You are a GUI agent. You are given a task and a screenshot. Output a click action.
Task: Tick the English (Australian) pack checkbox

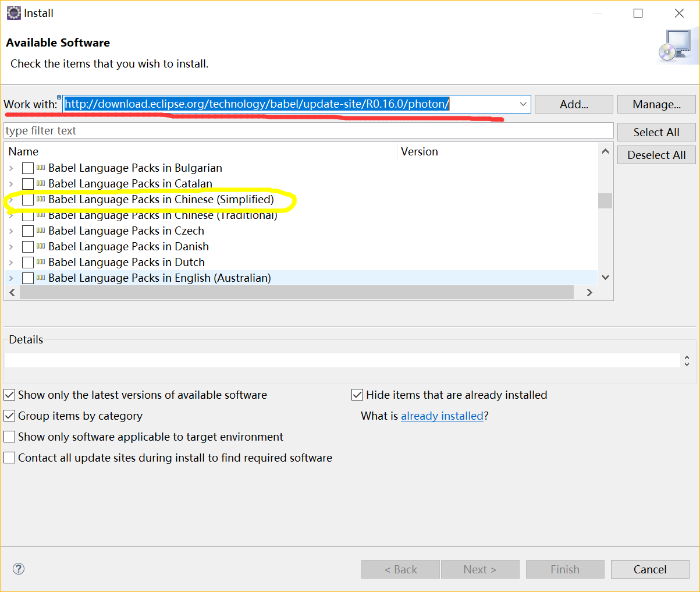[27, 278]
